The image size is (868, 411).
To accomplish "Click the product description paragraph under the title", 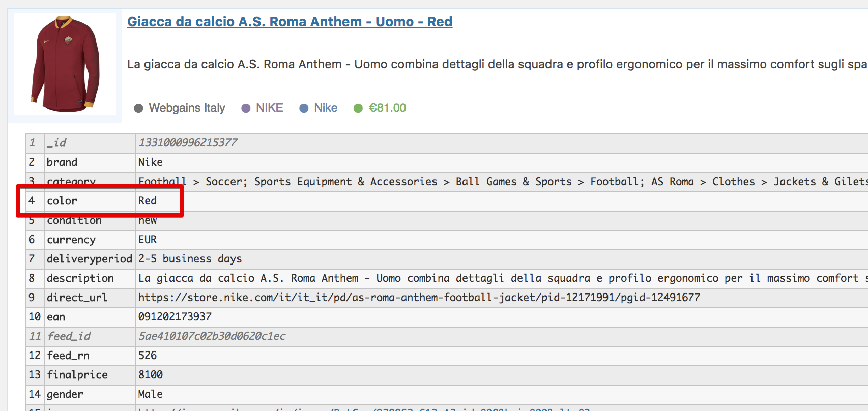I will [x=497, y=64].
